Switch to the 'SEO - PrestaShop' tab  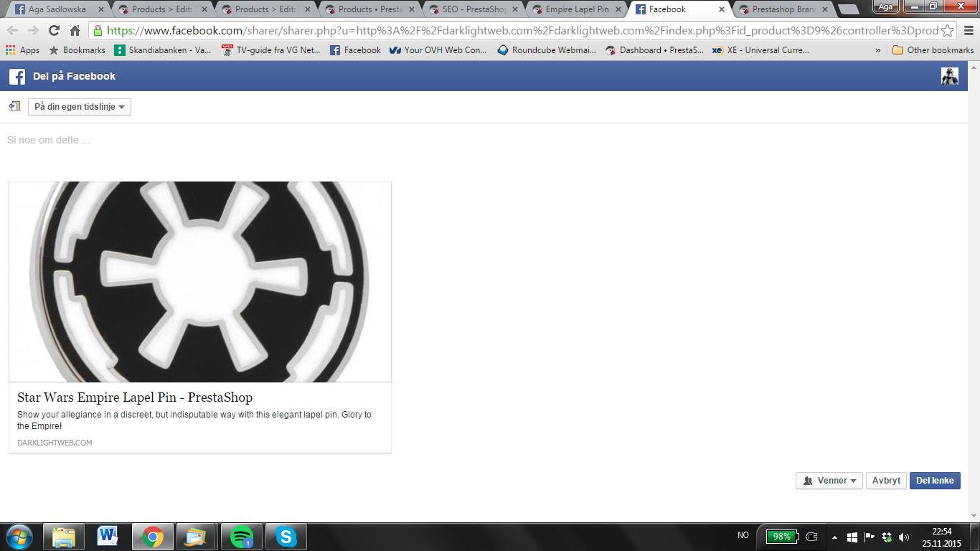[x=473, y=9]
